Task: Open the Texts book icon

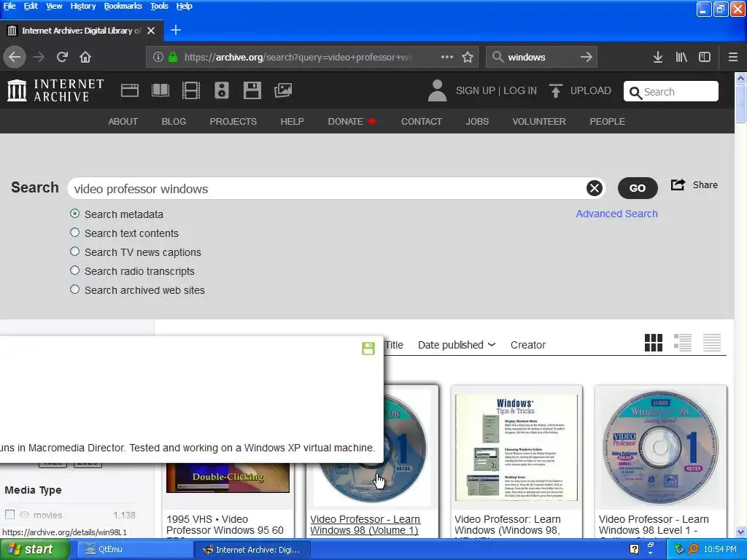Action: point(160,90)
